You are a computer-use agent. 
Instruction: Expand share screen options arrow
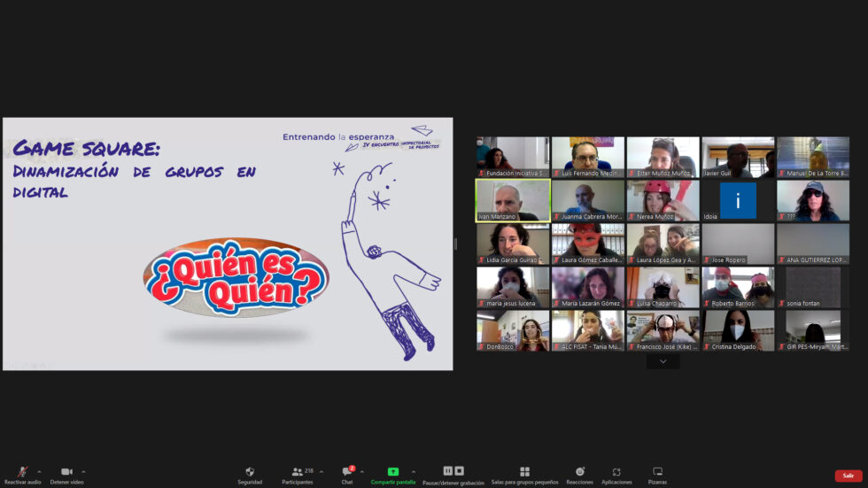point(414,471)
